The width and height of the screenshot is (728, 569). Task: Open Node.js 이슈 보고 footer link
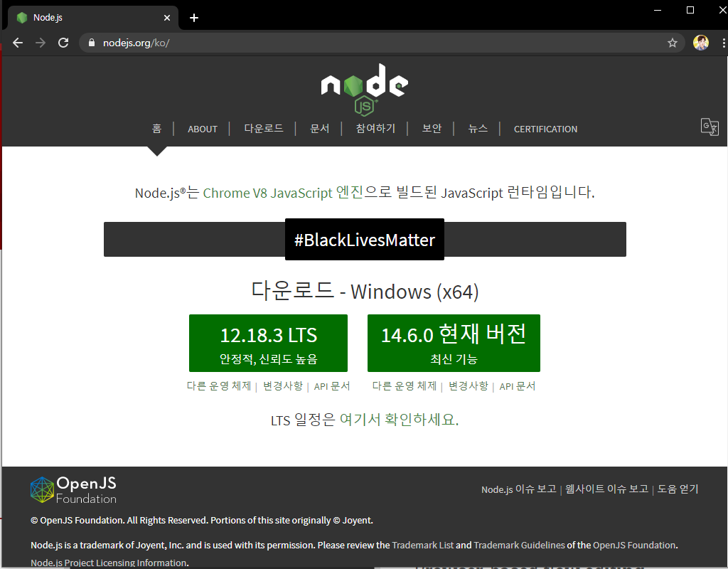(518, 489)
